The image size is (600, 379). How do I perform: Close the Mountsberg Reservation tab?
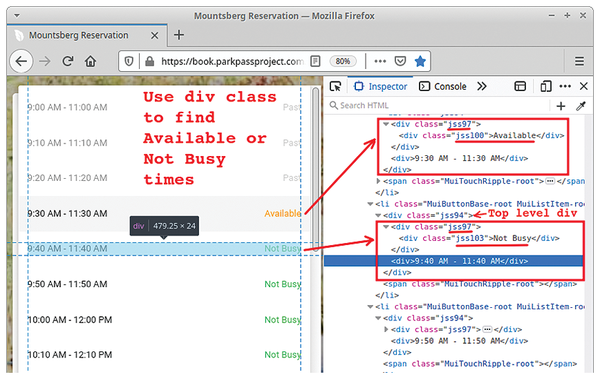155,36
